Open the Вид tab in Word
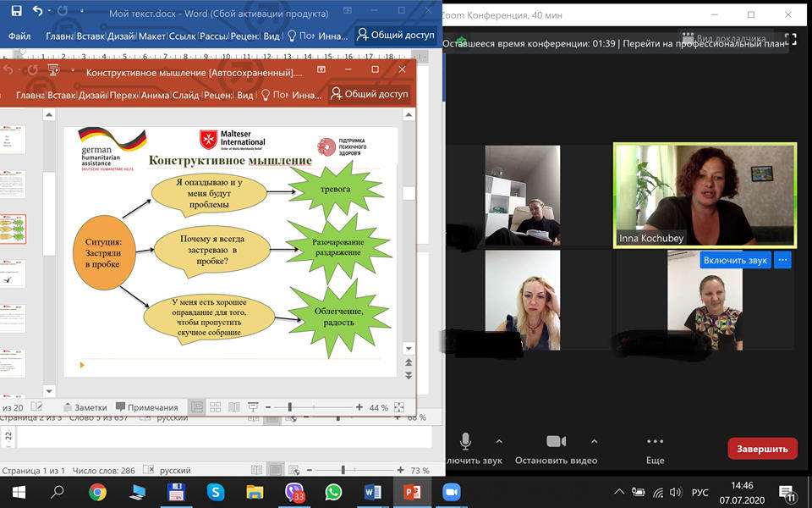This screenshot has height=508, width=812. [x=272, y=36]
